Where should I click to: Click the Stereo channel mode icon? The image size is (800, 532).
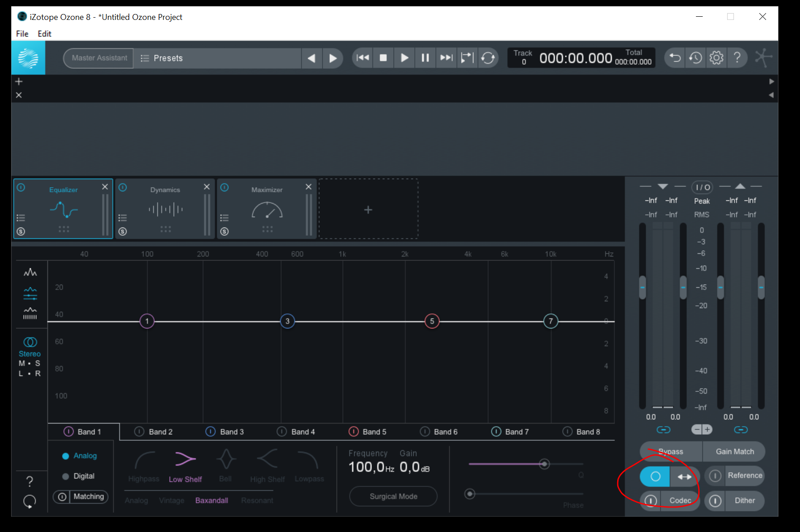coord(30,342)
